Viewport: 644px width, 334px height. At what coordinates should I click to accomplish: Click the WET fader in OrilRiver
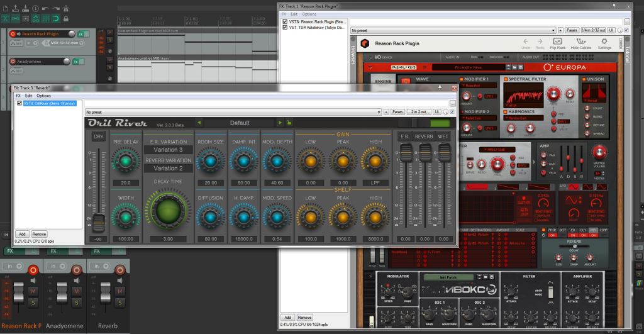click(x=445, y=151)
